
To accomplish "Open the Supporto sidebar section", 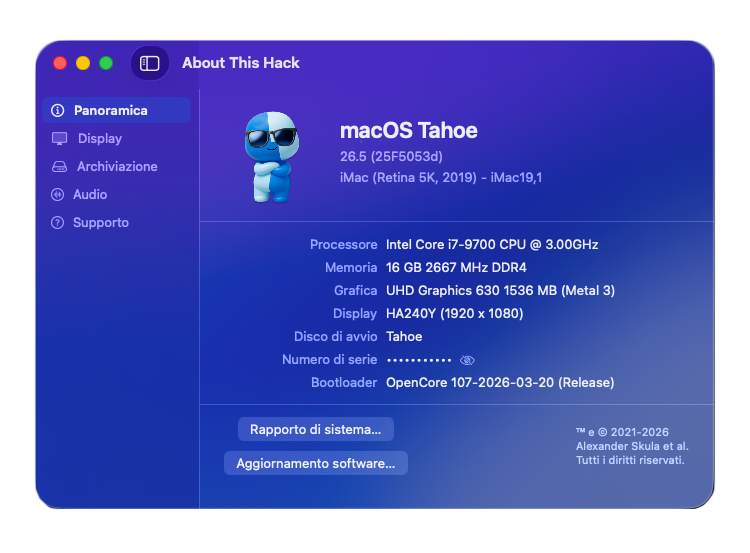I will pyautogui.click(x=117, y=223).
